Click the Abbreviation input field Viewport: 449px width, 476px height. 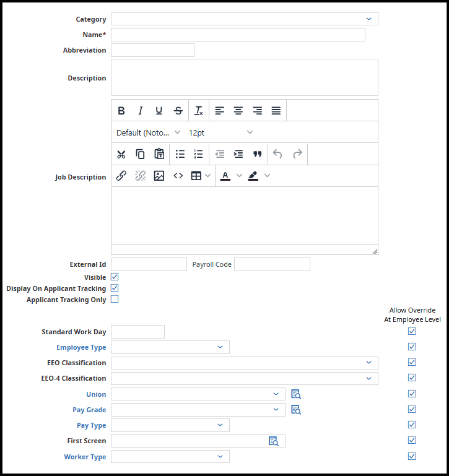click(152, 50)
